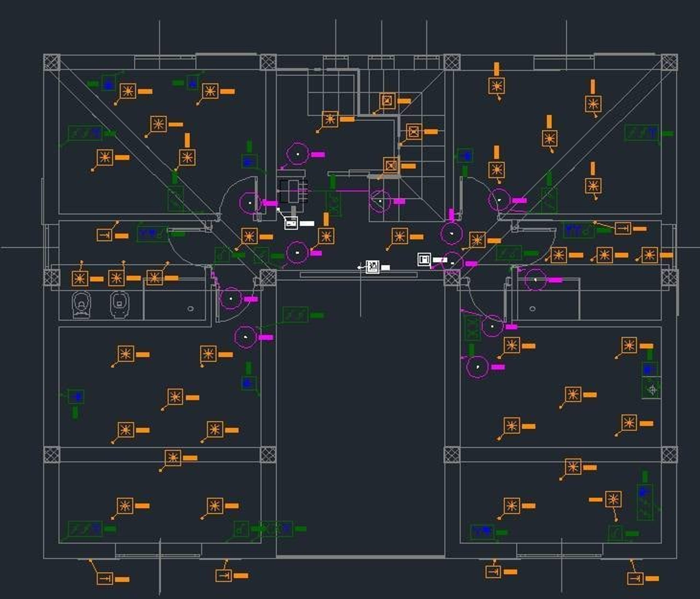Click the black electrical panel block near stairs
The image size is (700, 599).
[x=293, y=191]
